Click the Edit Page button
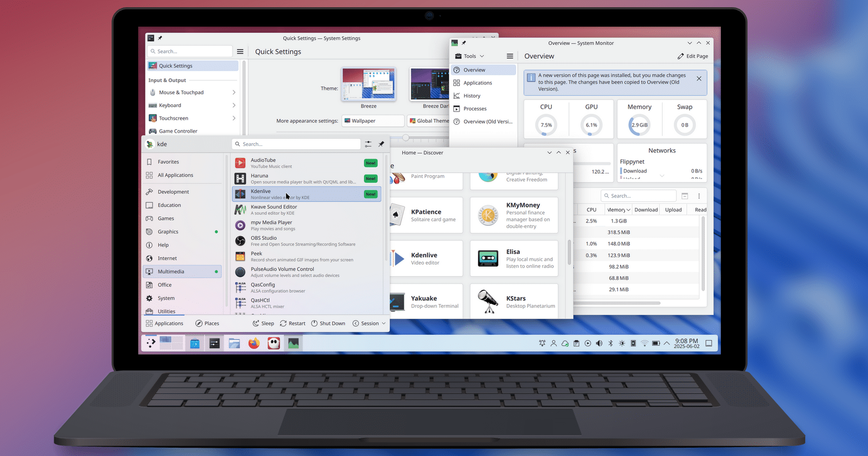Image resolution: width=868 pixels, height=456 pixels. (x=693, y=56)
